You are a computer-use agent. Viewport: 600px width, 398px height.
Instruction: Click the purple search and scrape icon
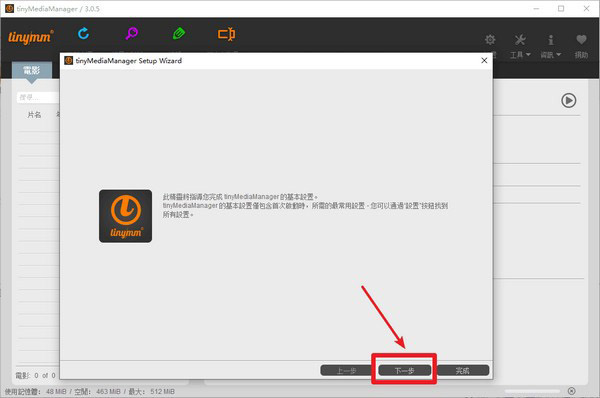(x=132, y=34)
